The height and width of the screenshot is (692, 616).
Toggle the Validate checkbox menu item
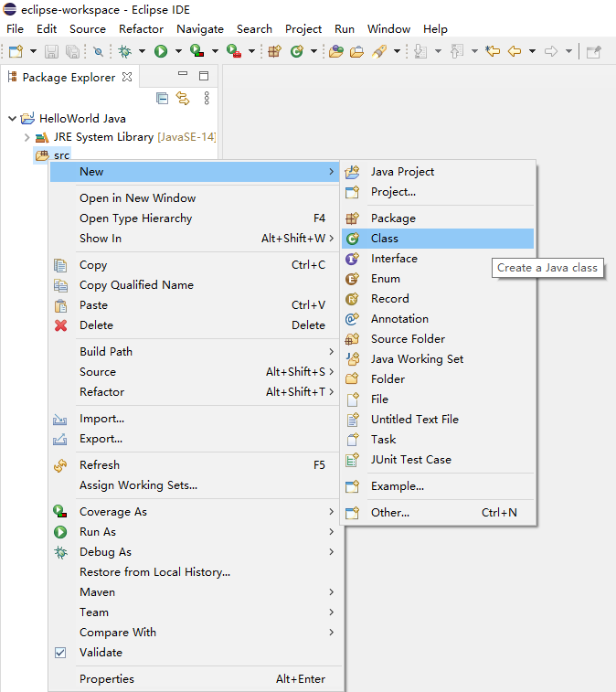click(x=60, y=653)
